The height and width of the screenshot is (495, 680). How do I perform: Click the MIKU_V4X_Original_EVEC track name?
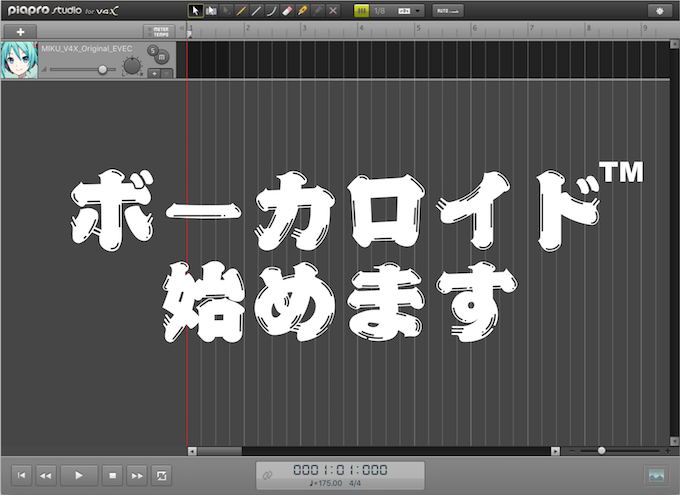point(87,49)
